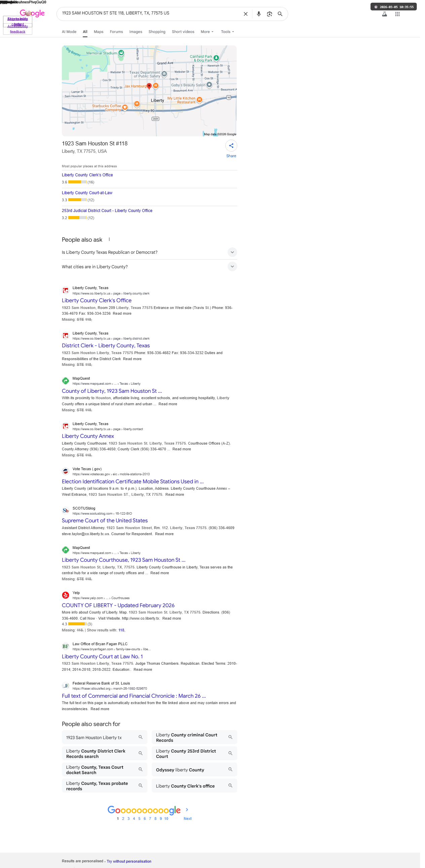Click the Next page link
Screen dimensions: 425x868
[x=187, y=819]
